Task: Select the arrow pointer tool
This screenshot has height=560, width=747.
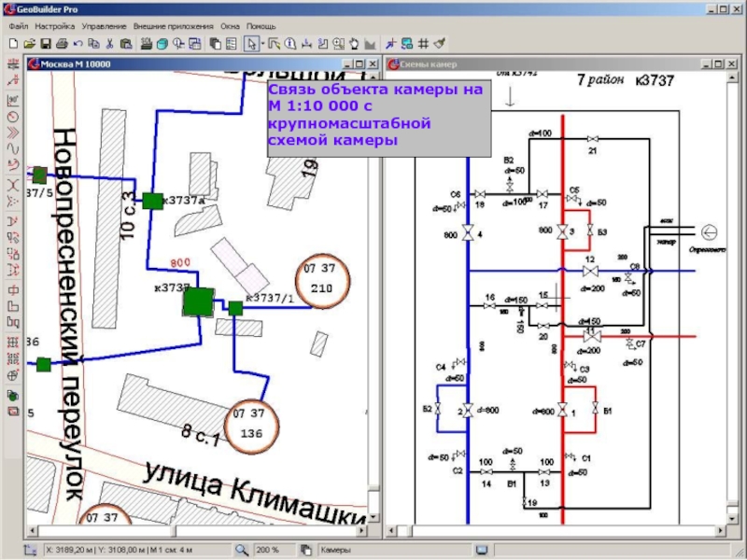Action: point(250,44)
